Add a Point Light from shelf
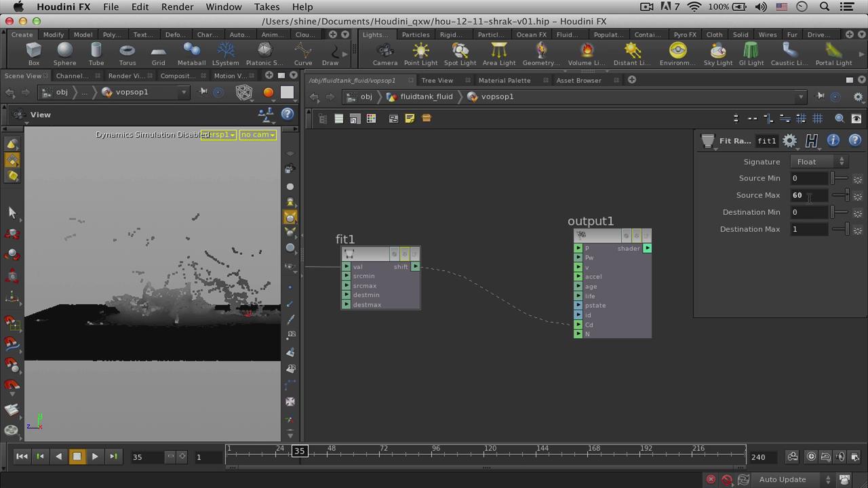 [421, 54]
